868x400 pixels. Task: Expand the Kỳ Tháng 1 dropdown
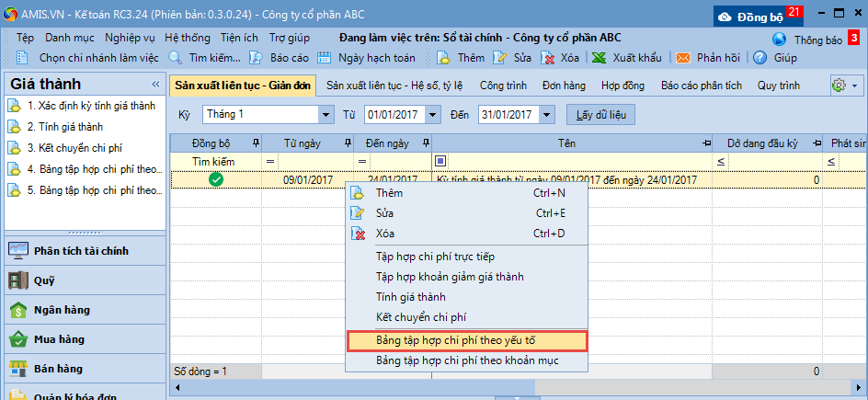tap(325, 115)
